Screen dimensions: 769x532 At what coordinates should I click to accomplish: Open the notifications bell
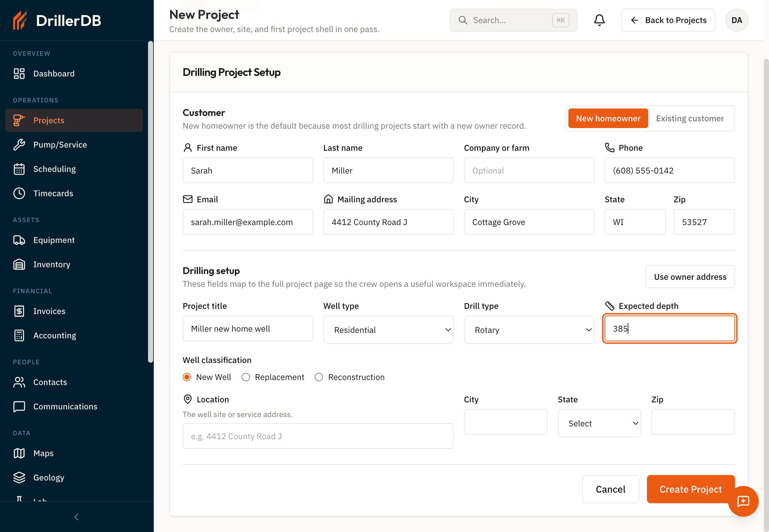point(599,20)
